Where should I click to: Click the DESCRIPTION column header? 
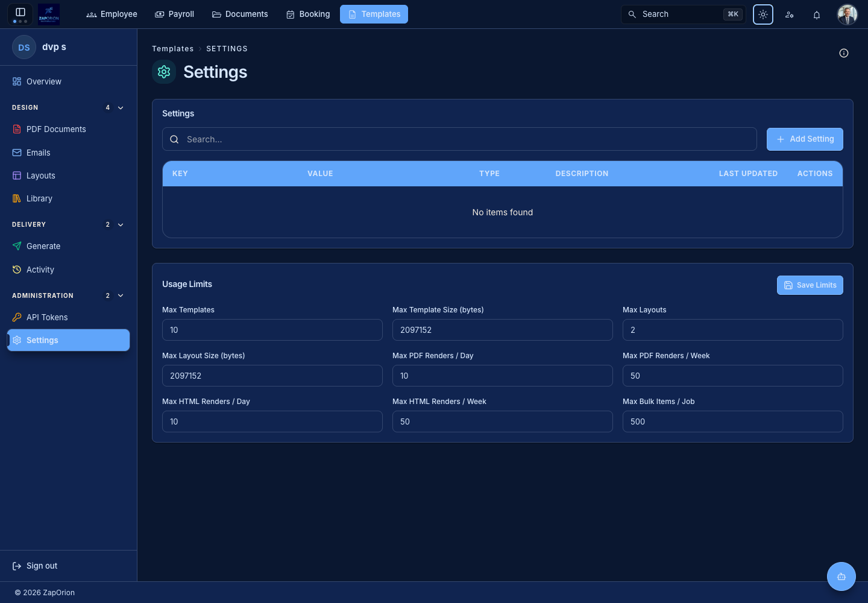(582, 174)
